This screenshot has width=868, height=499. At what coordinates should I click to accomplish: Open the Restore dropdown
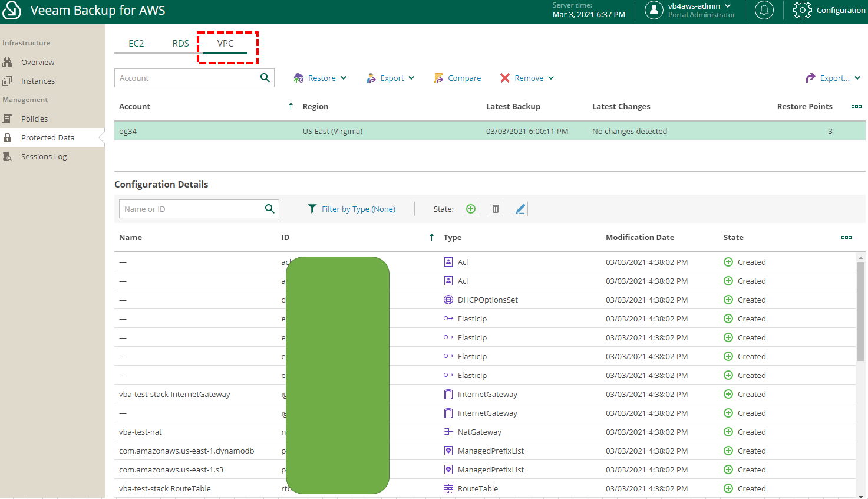point(320,78)
